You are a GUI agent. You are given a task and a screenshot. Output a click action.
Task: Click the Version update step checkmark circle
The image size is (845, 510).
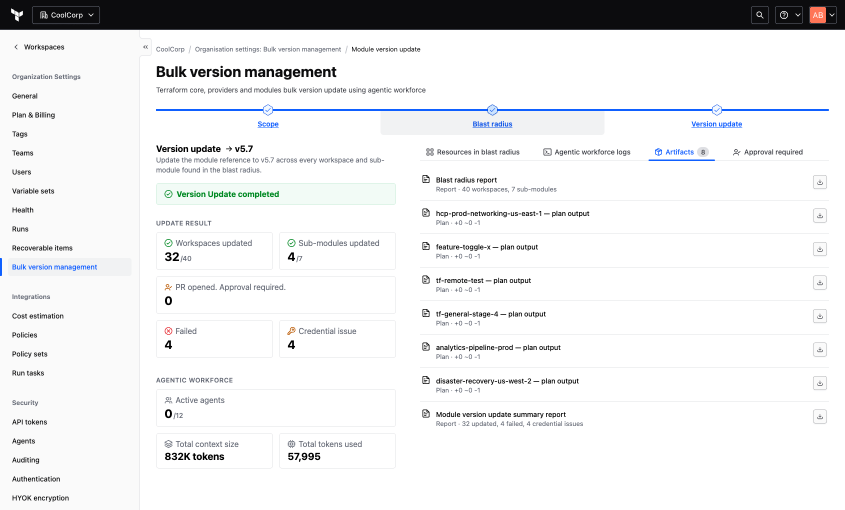[717, 110]
